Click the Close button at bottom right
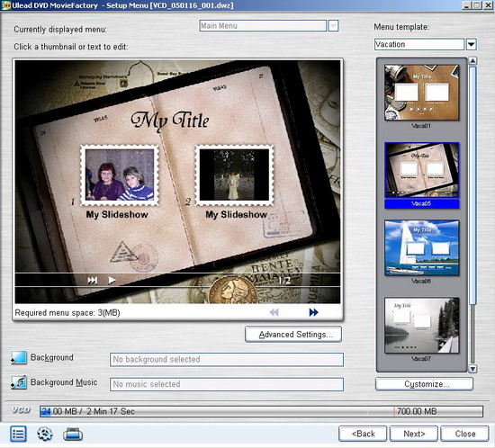The height and width of the screenshot is (448, 495). [x=465, y=434]
